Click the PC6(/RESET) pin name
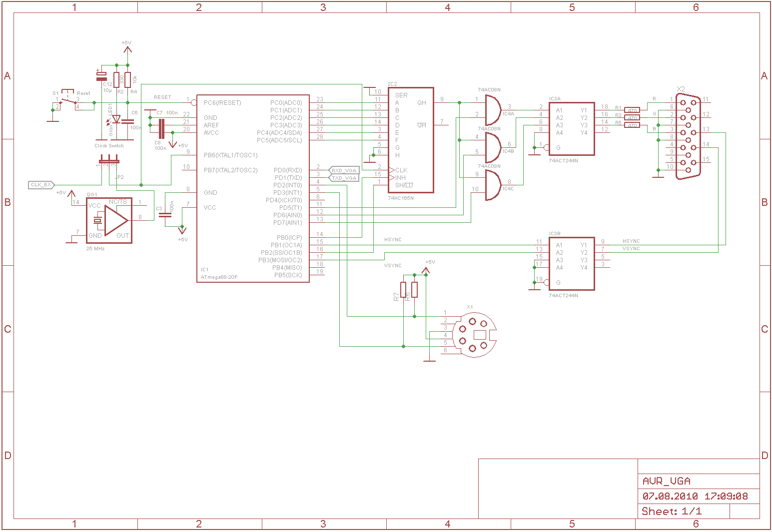Image resolution: width=772 pixels, height=532 pixels. pyautogui.click(x=222, y=103)
